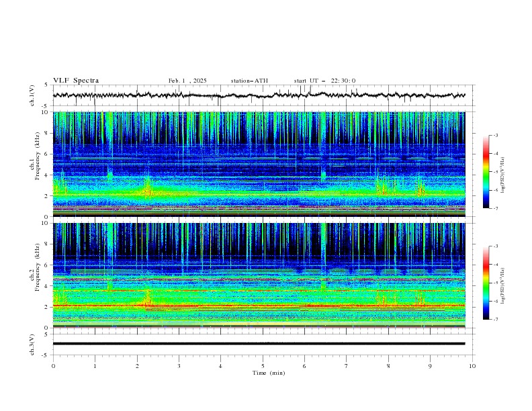The height and width of the screenshot is (411, 532).
Task: Click the 'ch.1(V)' waveform axis label
Action: tap(32, 95)
